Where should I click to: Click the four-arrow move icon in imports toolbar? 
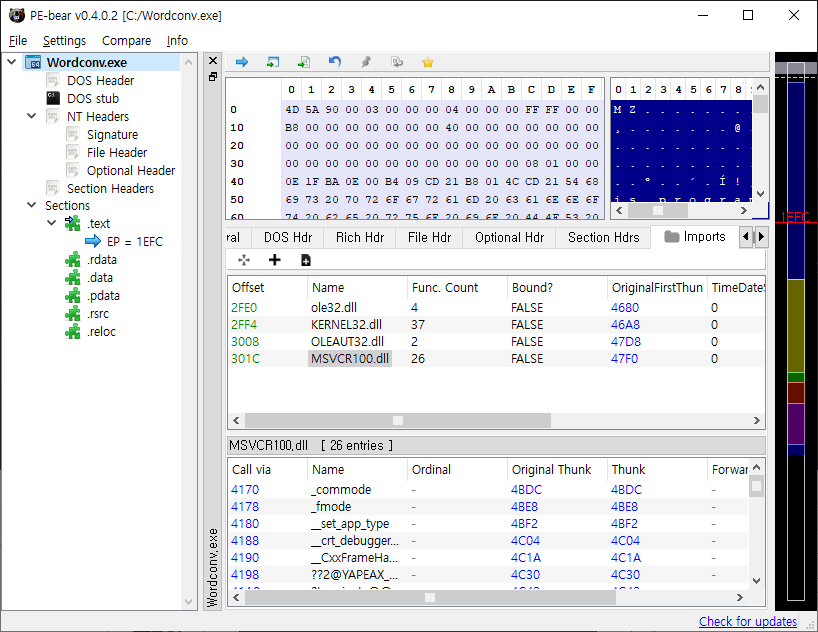tap(244, 260)
